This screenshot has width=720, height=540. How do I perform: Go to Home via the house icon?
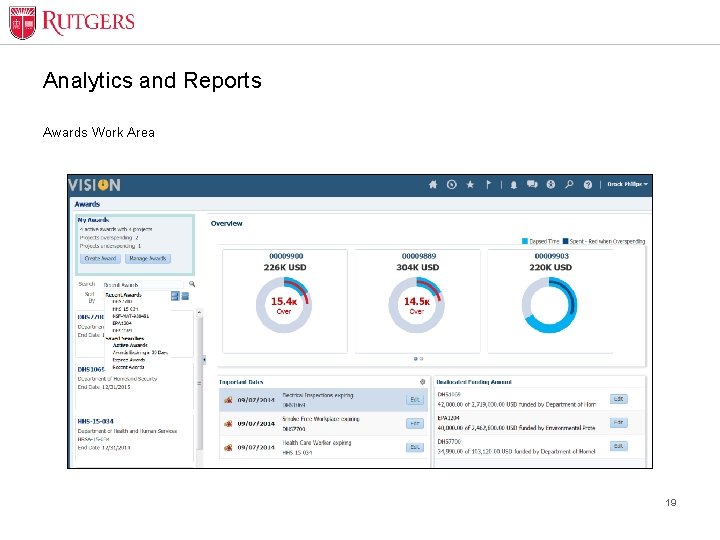tap(433, 185)
